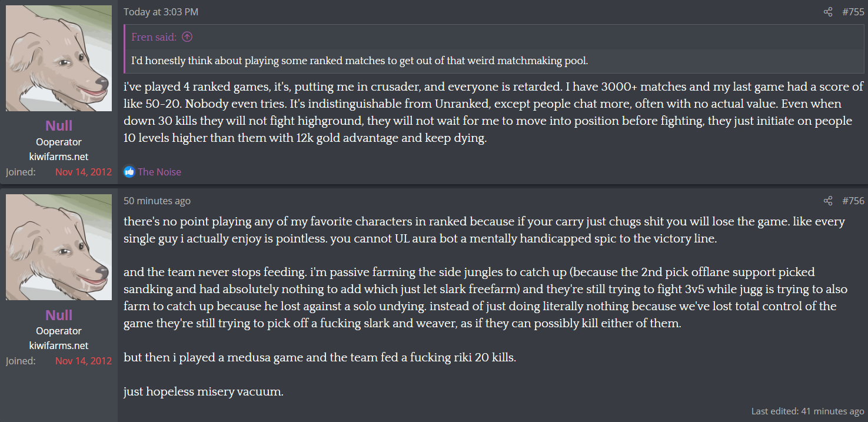Open the #756 post permalink
This screenshot has width=868, height=422.
853,201
